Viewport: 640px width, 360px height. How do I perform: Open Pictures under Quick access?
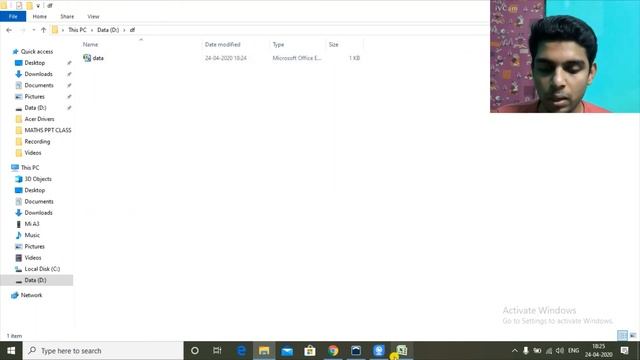click(34, 96)
